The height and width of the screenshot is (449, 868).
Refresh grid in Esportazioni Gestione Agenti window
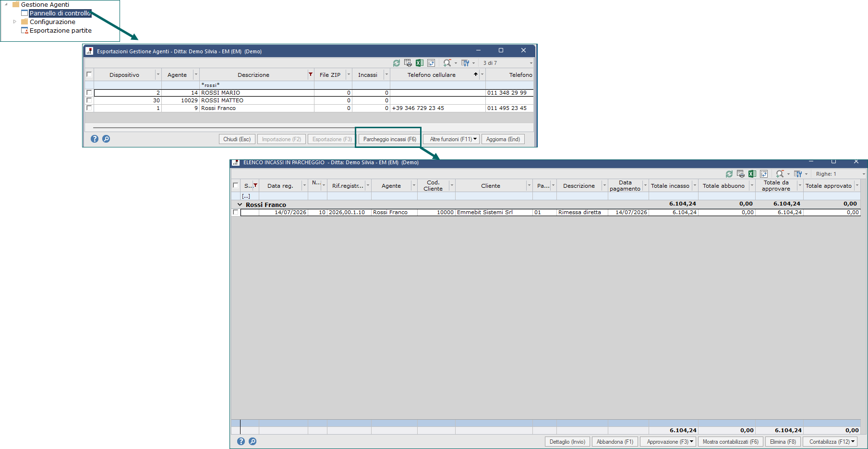point(397,63)
